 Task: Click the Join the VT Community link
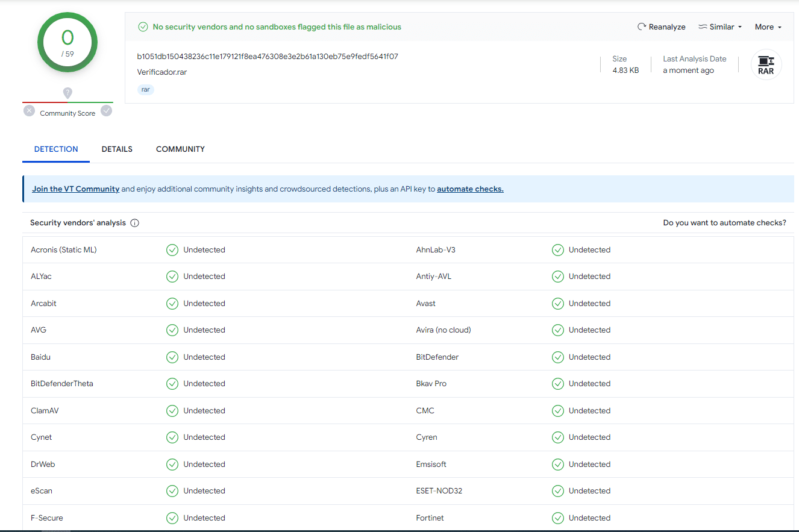[x=76, y=189]
